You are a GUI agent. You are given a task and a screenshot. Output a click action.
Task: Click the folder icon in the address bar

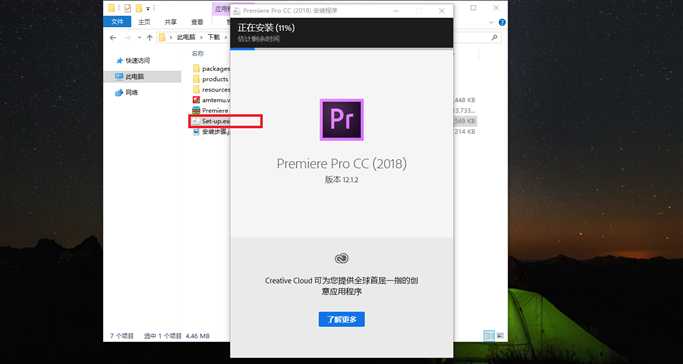click(162, 37)
